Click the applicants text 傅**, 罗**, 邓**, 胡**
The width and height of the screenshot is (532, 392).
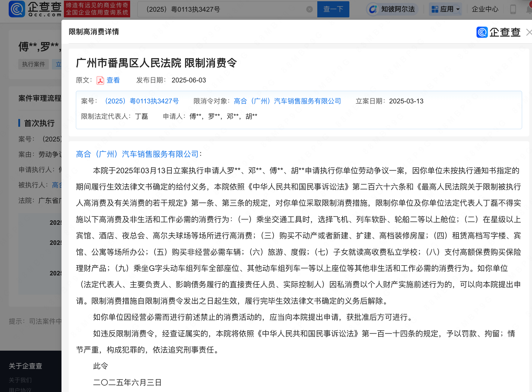[x=223, y=117]
